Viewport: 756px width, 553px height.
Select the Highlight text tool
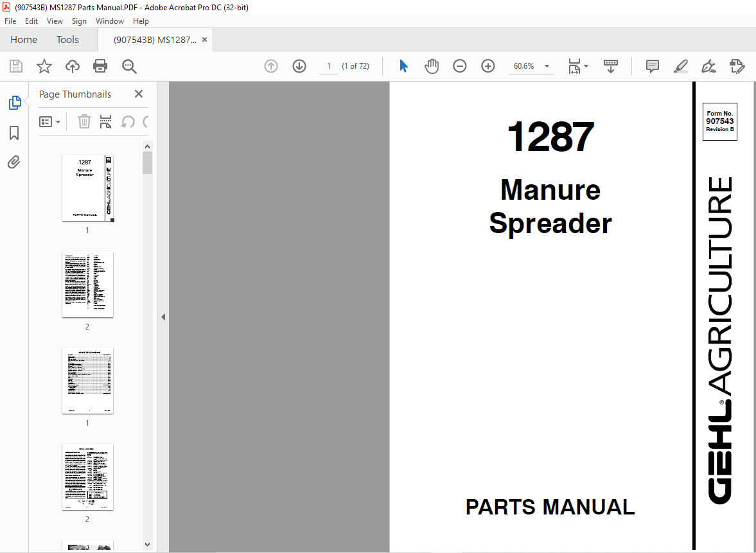[680, 66]
